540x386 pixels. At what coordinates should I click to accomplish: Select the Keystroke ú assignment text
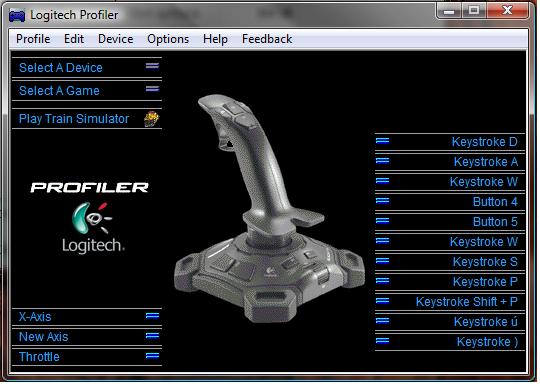click(486, 322)
